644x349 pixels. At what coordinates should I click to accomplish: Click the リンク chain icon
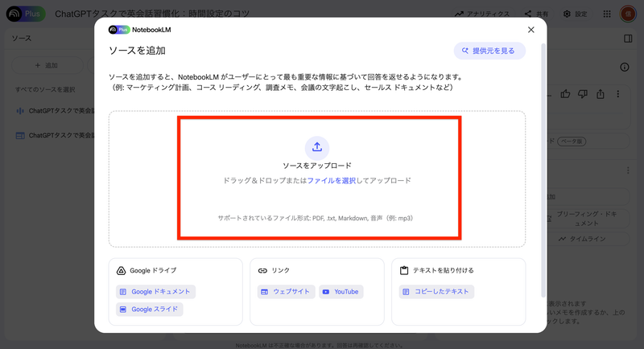[262, 271]
